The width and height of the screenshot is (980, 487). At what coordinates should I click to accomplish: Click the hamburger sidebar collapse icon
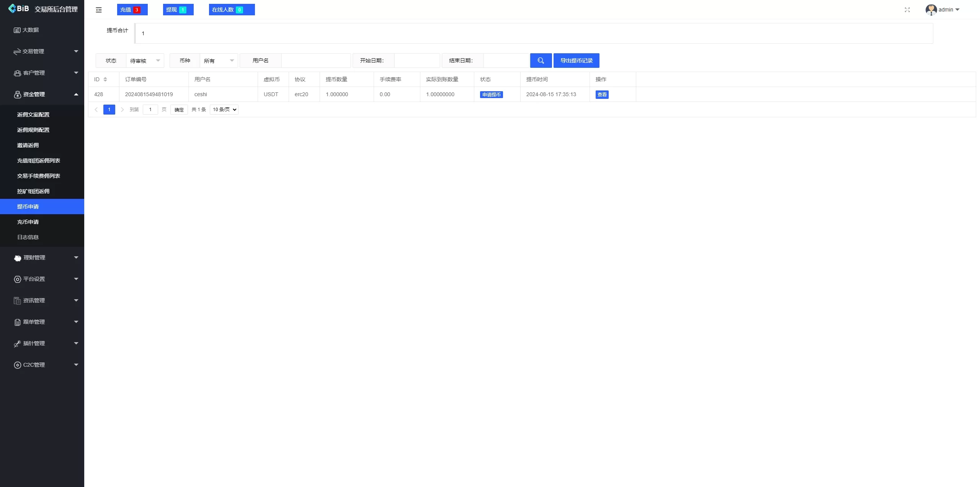99,10
